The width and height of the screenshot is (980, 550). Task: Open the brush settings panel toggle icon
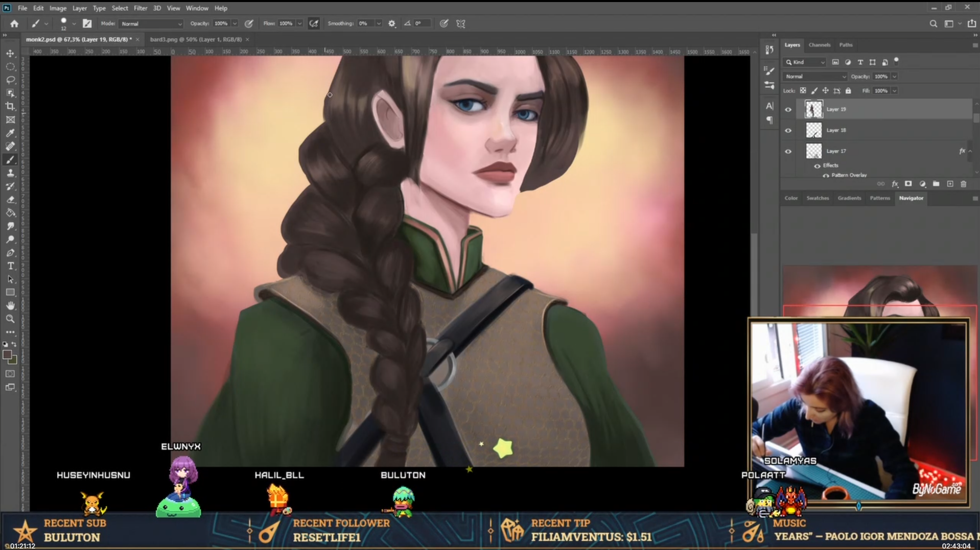(x=87, y=23)
